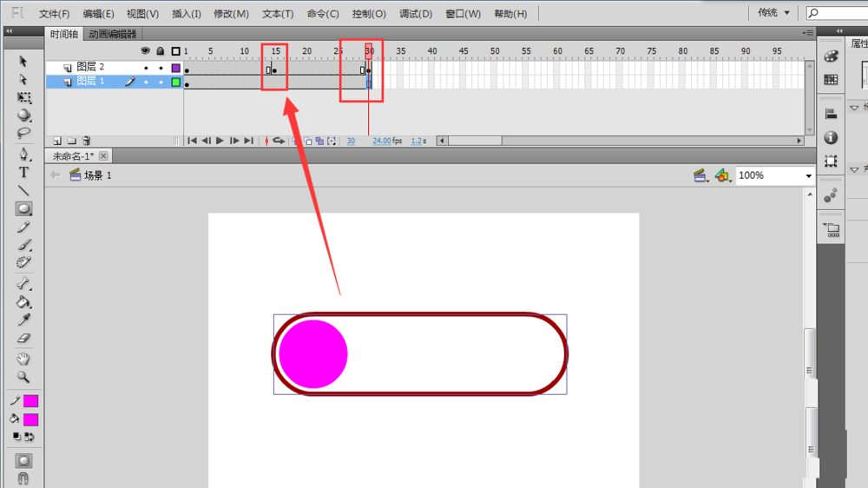Open the edit scene dropdown
This screenshot has width=868, height=488.
point(700,176)
